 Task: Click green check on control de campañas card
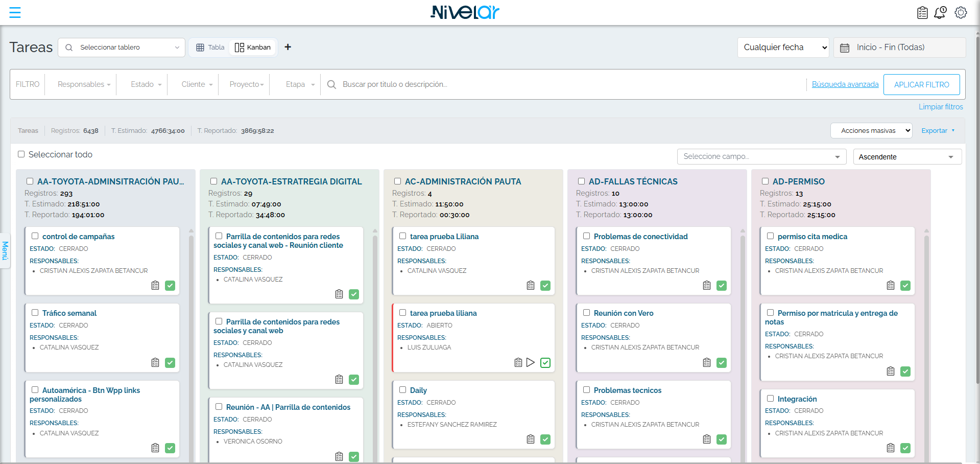click(170, 286)
